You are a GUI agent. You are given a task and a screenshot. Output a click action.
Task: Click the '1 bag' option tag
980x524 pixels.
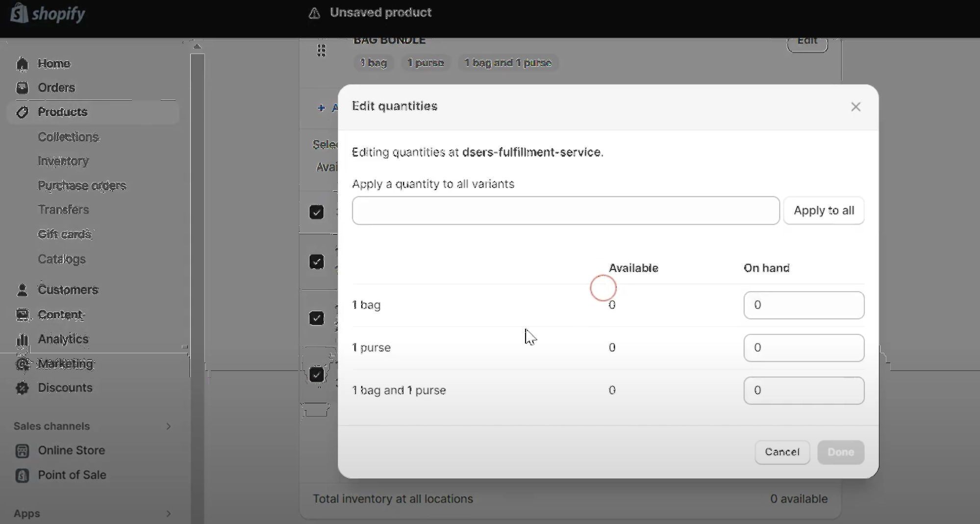374,63
